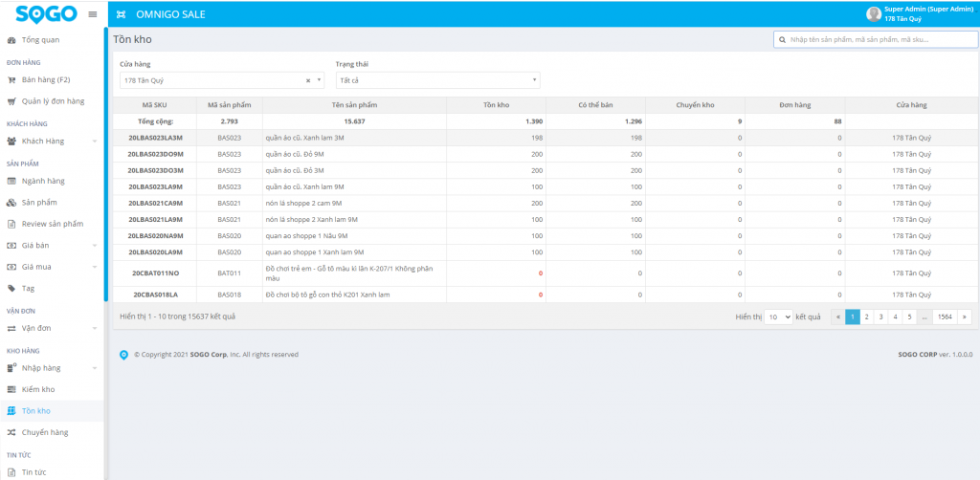Clear the 178 Tân Quý store selection

(x=308, y=80)
